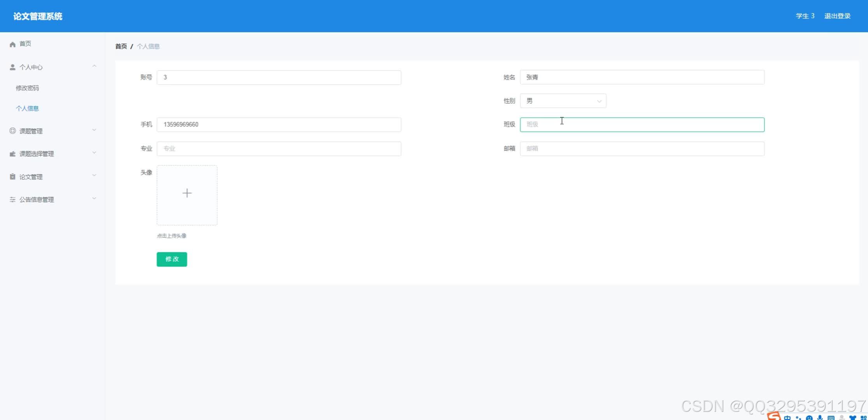Click the Sogou input method S logo
Screen dimensions: 868x420
click(x=774, y=416)
